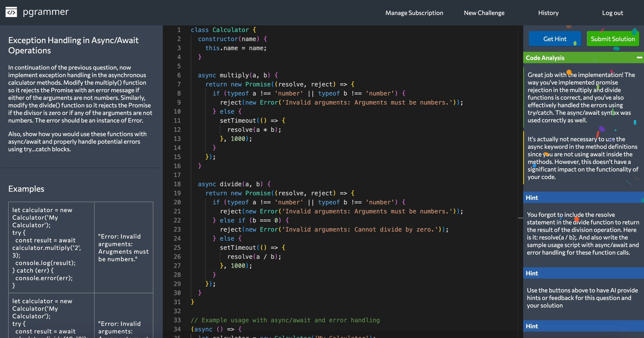Click the pgrammer code logo icon
The image size is (644, 338).
(11, 12)
